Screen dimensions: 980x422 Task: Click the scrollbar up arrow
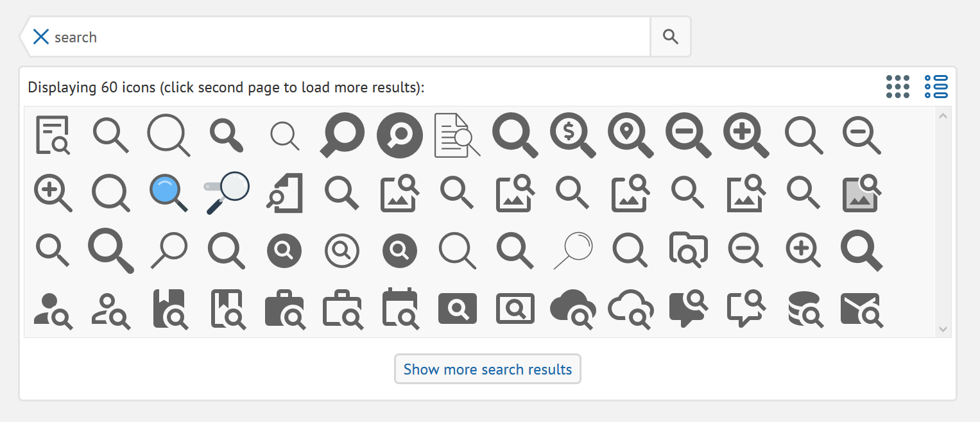[942, 116]
